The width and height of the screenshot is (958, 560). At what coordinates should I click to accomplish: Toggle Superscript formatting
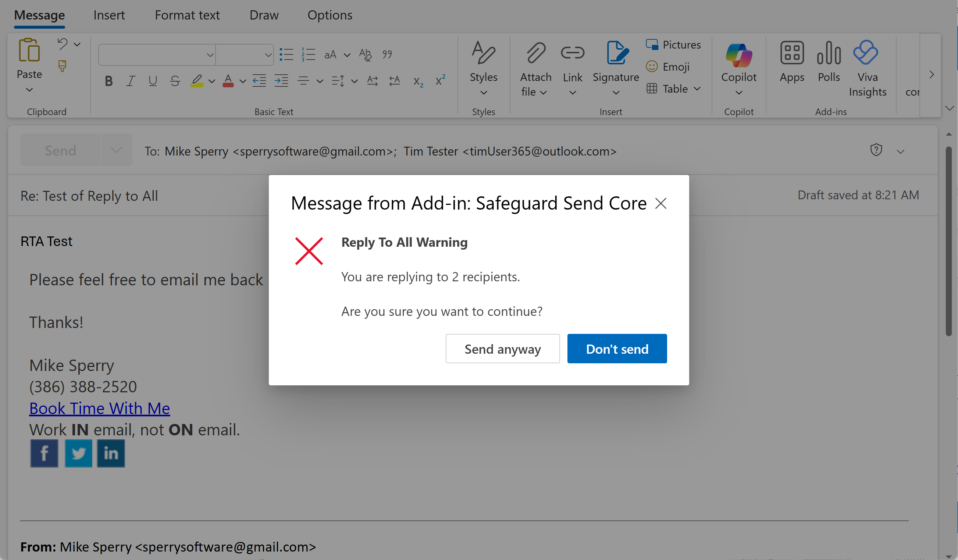(440, 80)
